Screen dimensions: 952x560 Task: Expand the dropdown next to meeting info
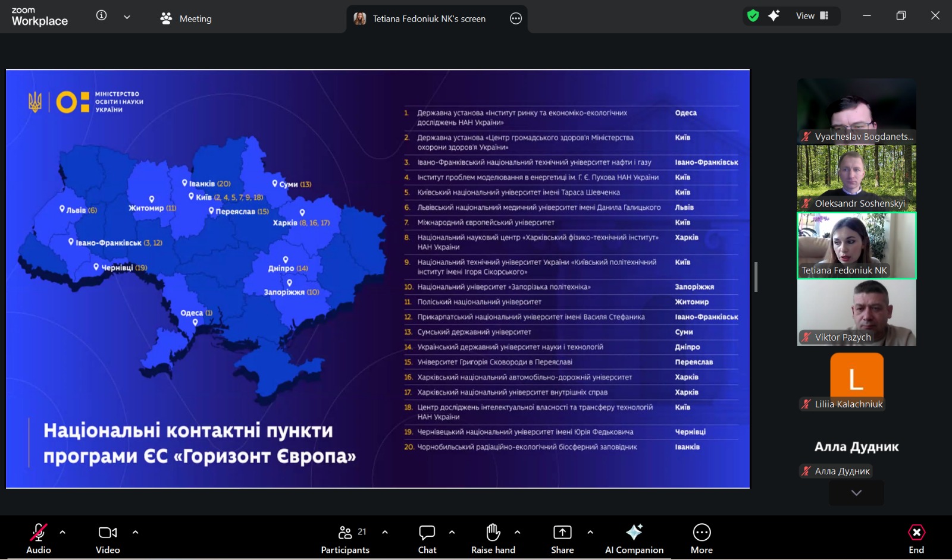[x=127, y=17]
